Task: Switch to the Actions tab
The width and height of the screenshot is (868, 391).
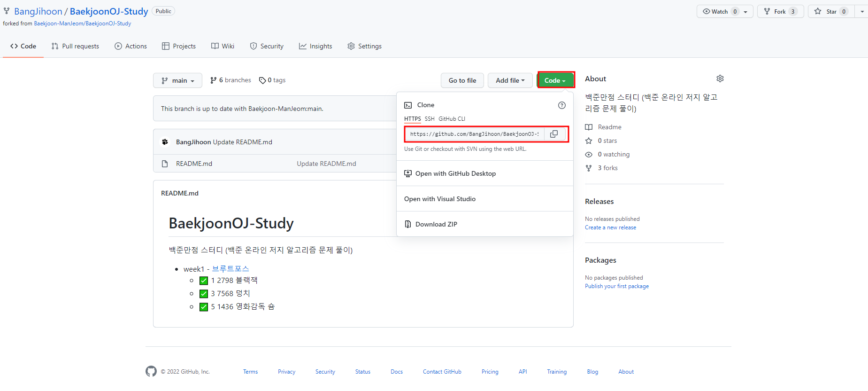Action: (x=131, y=46)
